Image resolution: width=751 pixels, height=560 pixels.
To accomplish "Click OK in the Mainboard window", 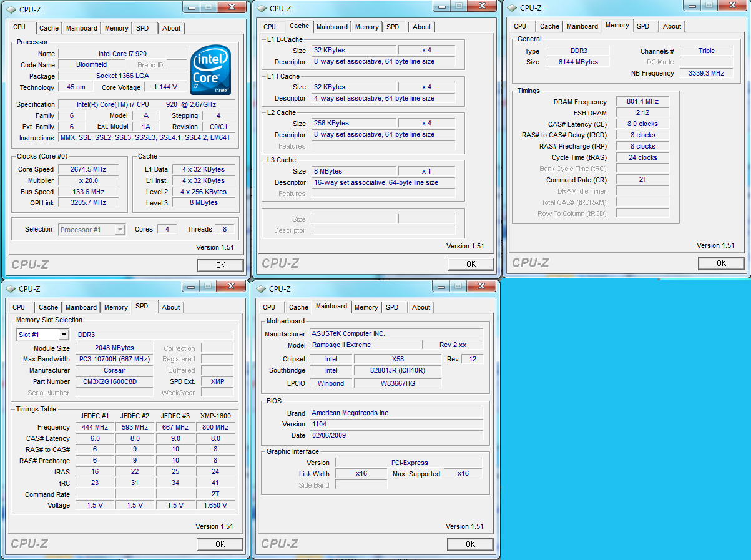I will [x=470, y=544].
